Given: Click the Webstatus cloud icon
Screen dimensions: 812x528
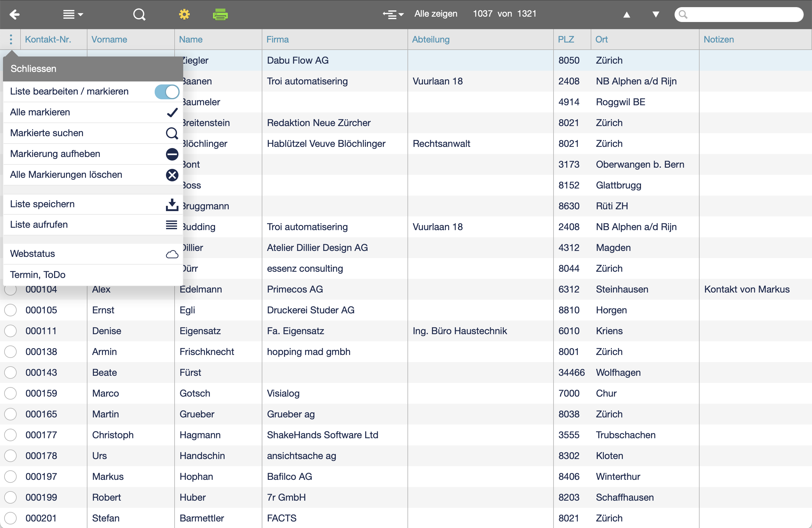Looking at the screenshot, I should pos(172,254).
